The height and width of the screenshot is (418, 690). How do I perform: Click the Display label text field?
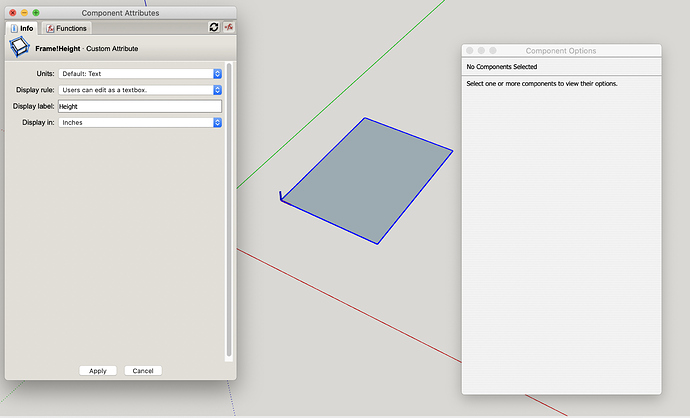140,106
